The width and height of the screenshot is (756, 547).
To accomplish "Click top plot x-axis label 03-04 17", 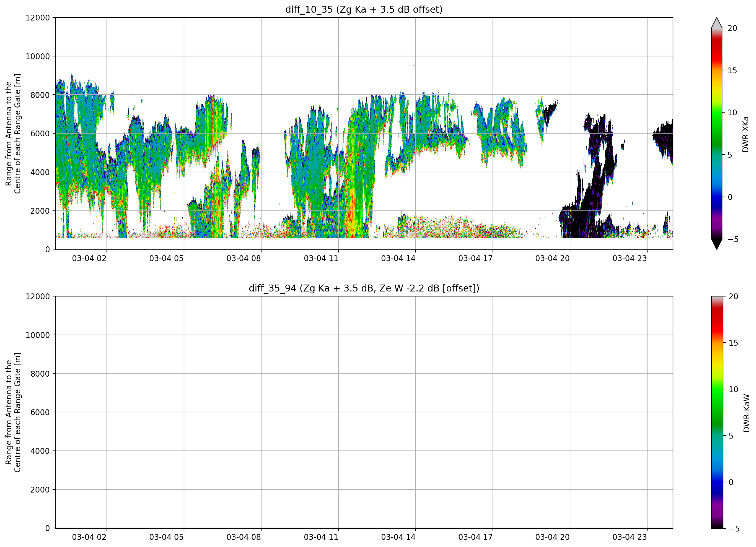I will [475, 259].
